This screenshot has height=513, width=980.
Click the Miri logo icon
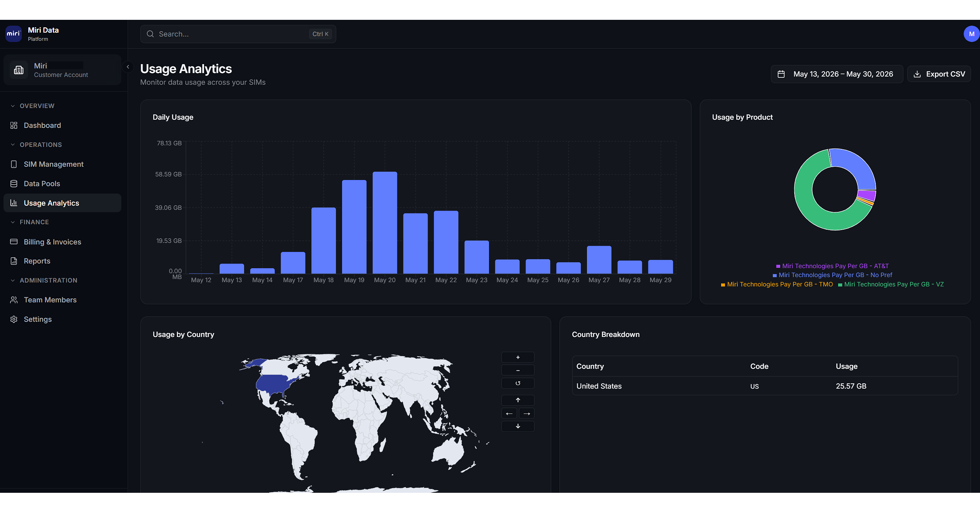[x=14, y=34]
